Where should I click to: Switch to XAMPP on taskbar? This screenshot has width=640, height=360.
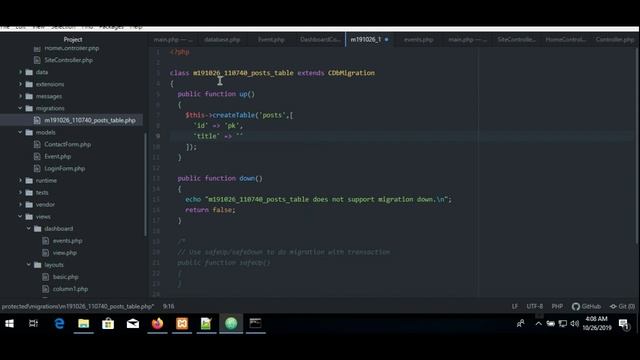point(182,324)
